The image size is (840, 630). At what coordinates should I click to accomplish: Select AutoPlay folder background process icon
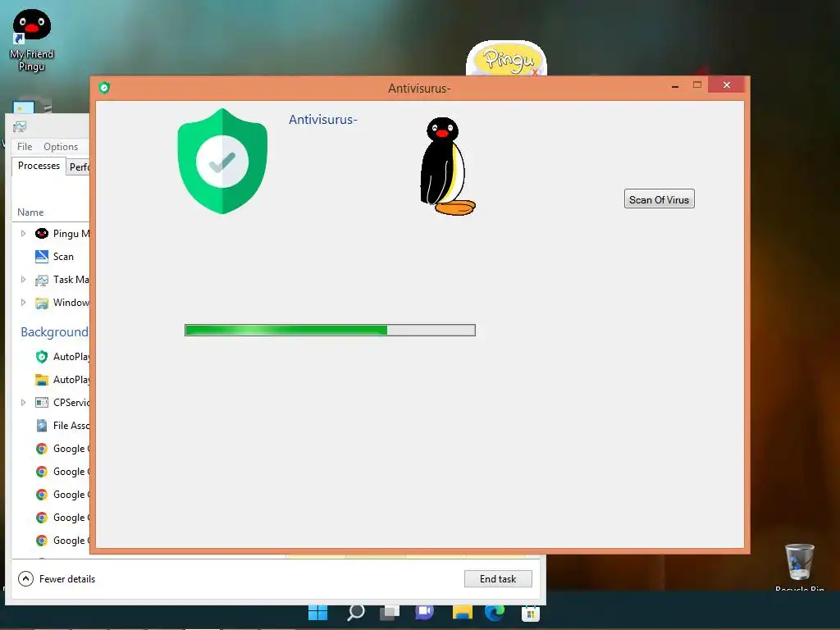pos(42,380)
